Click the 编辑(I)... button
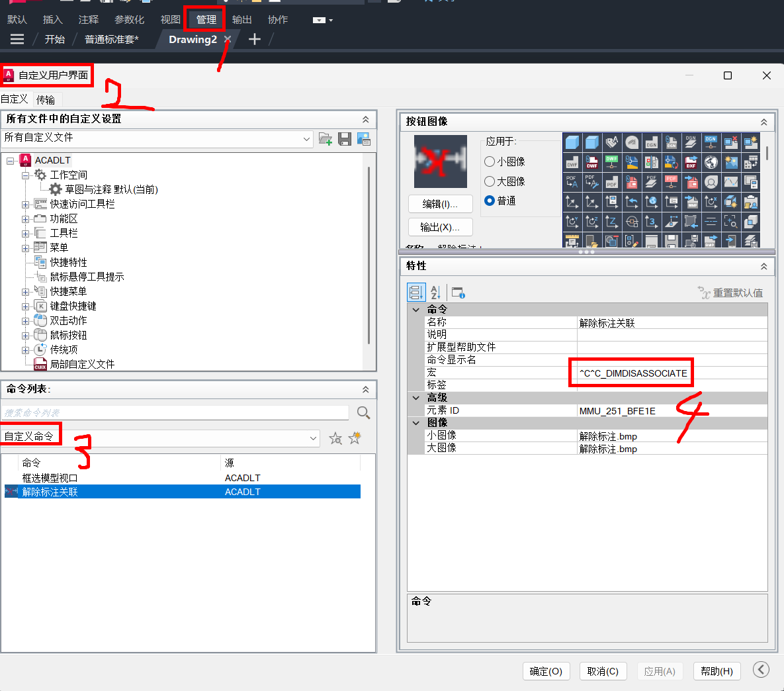 [440, 204]
